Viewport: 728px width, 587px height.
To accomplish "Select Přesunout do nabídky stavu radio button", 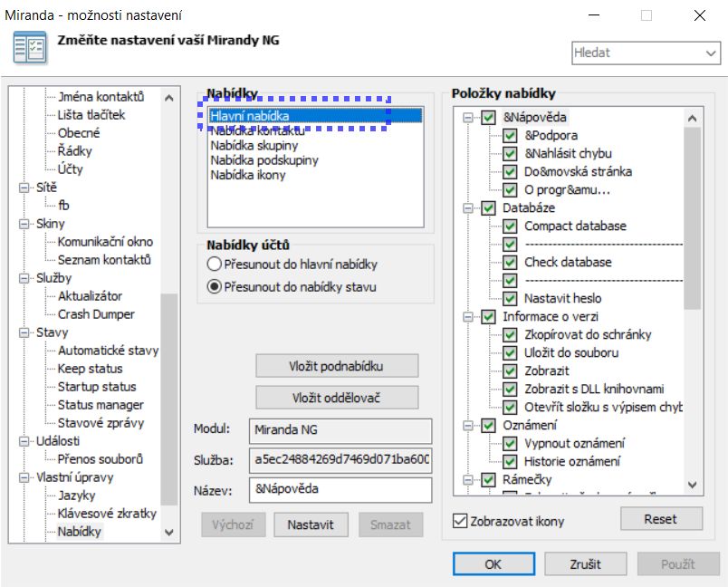I will tap(214, 287).
